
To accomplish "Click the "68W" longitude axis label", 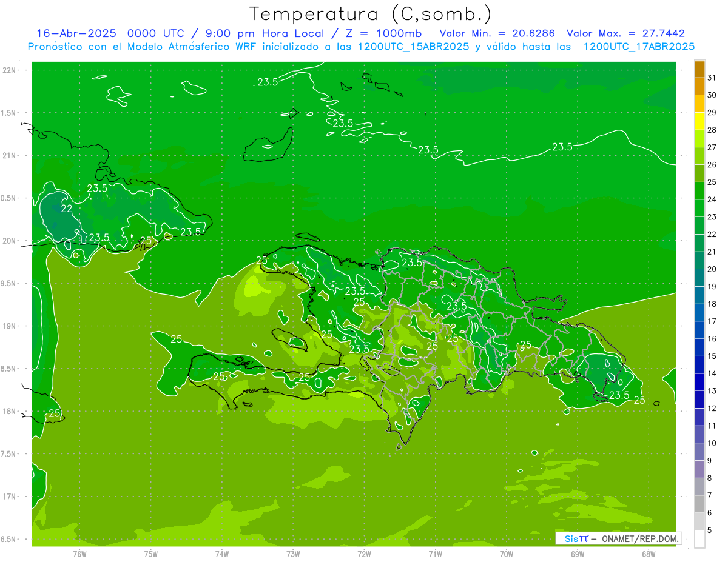I will [x=649, y=554].
